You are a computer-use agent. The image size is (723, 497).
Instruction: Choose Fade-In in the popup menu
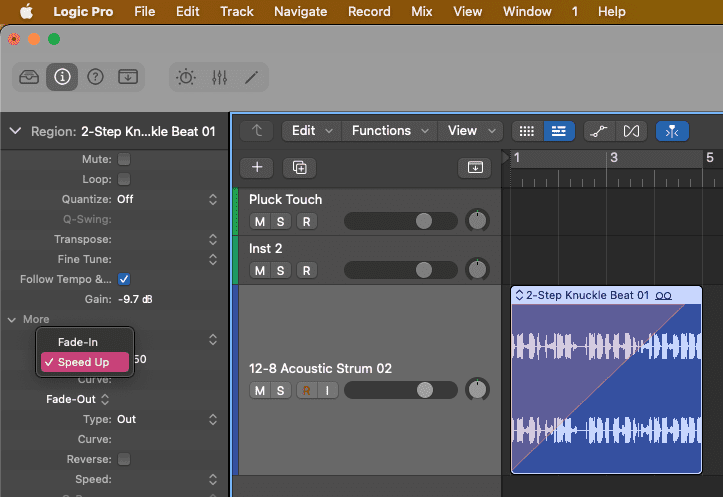[85, 342]
